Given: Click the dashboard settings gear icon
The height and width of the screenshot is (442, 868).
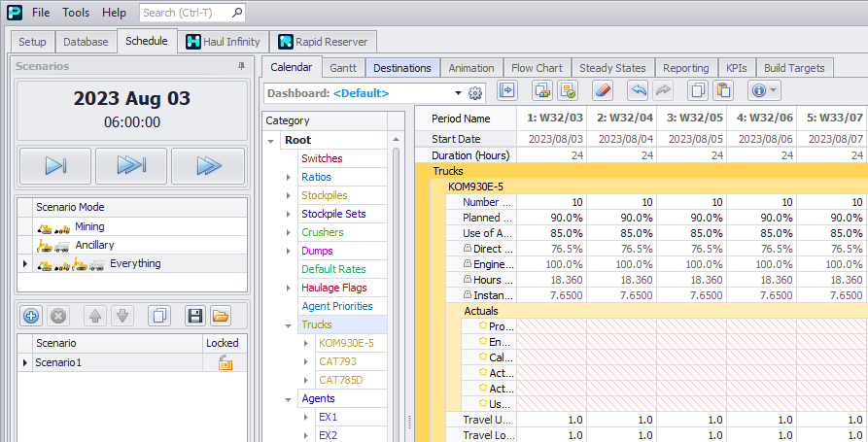Looking at the screenshot, I should 475,93.
